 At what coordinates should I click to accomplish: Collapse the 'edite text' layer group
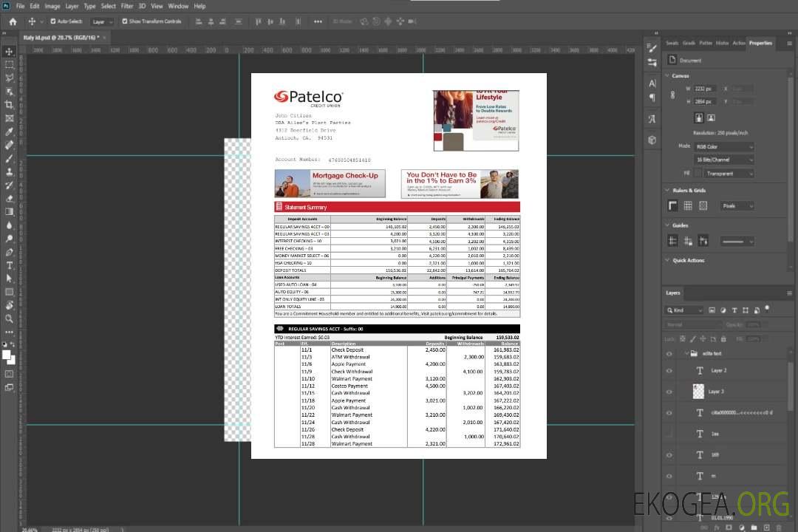click(686, 353)
